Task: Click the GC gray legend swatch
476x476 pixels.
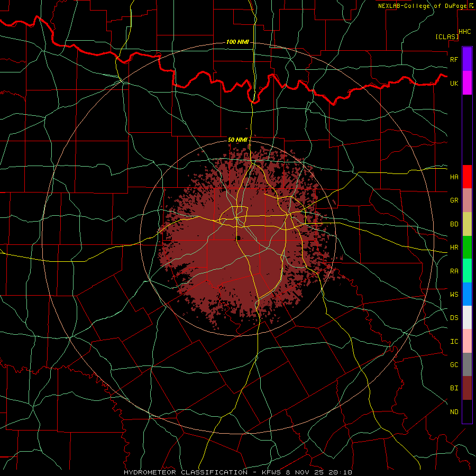Action: tap(467, 364)
